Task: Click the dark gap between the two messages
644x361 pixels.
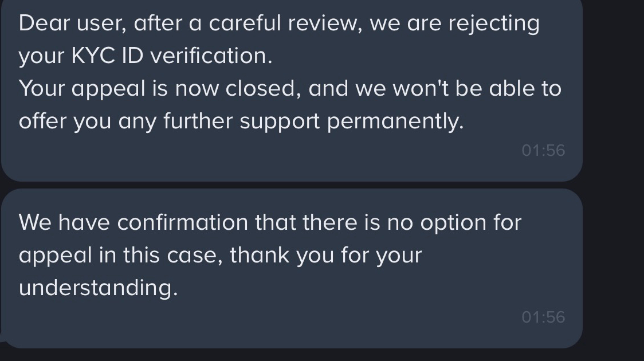Action: [292, 185]
